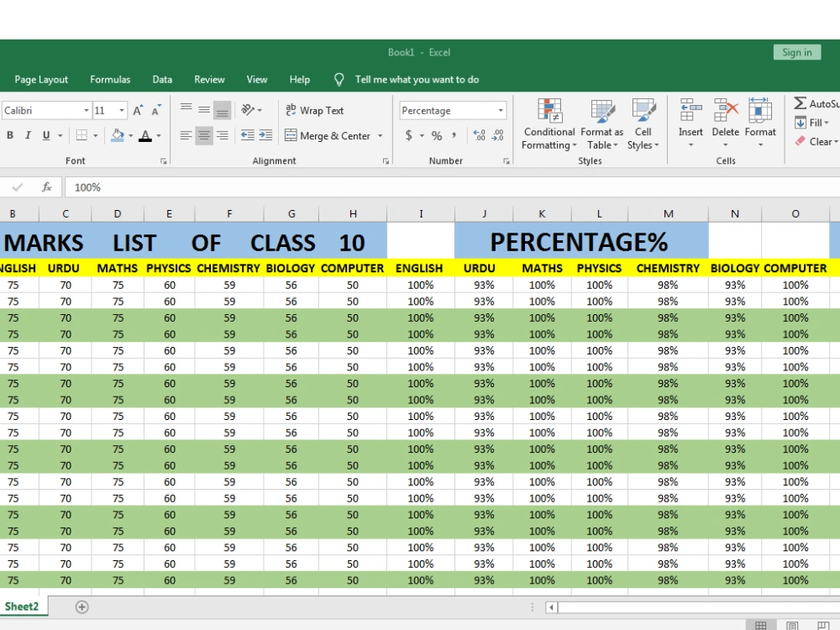Apply the accounting dollar format
Screen dimensions: 840x630
tap(409, 135)
